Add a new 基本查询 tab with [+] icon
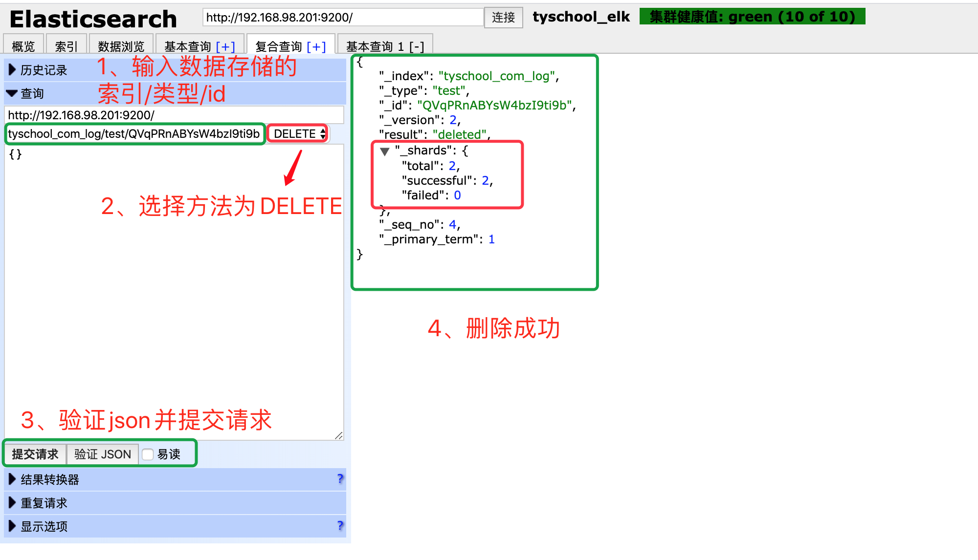The width and height of the screenshot is (978, 560). 225,46
